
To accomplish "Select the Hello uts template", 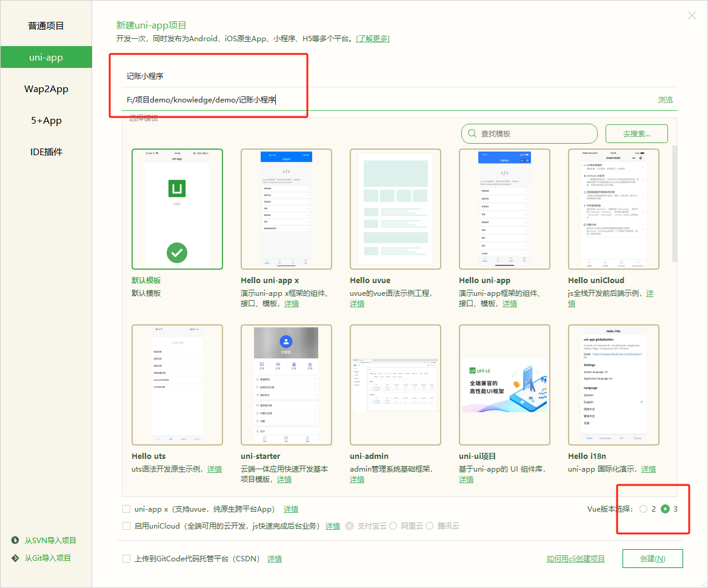I will 177,385.
